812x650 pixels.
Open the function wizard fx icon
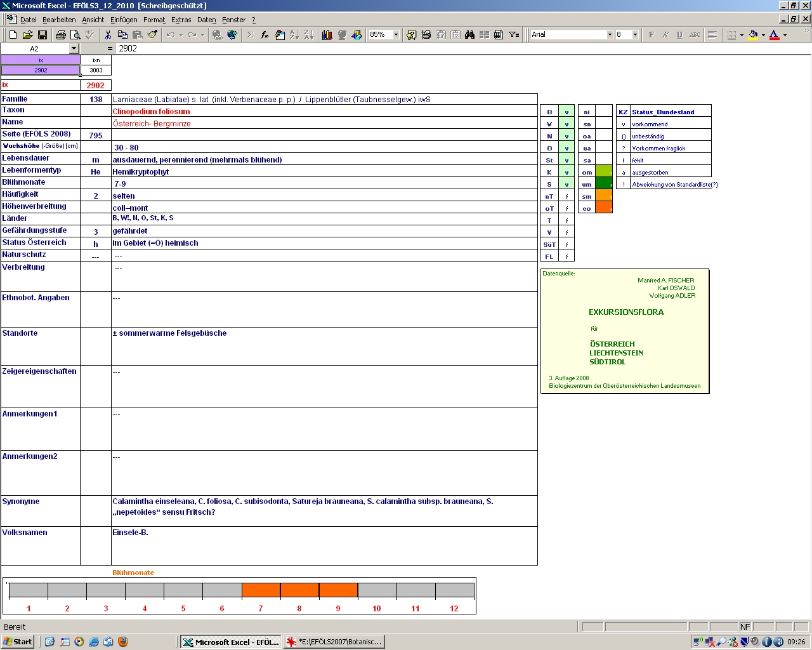[265, 35]
